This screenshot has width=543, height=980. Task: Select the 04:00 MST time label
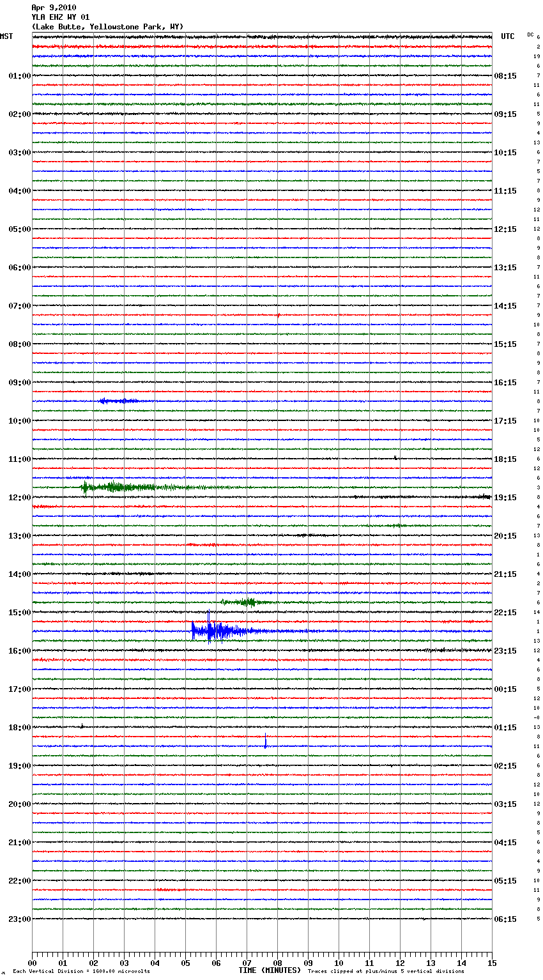[x=20, y=191]
